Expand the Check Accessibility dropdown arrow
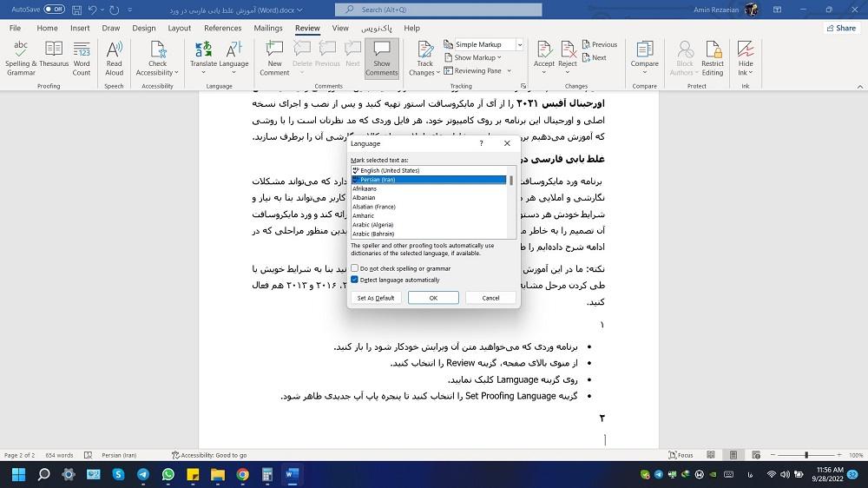The image size is (868, 488). [x=176, y=73]
